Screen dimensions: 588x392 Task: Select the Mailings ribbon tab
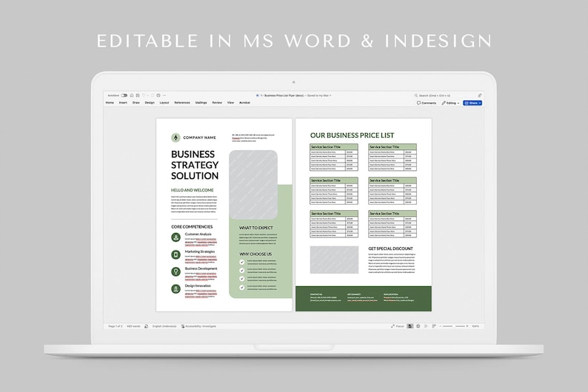[x=201, y=103]
